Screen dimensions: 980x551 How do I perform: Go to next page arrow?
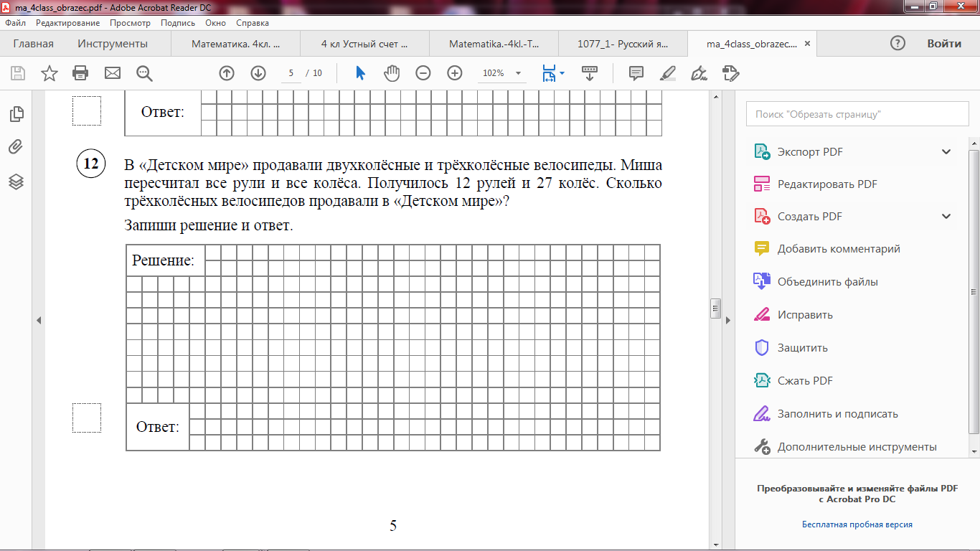point(258,72)
